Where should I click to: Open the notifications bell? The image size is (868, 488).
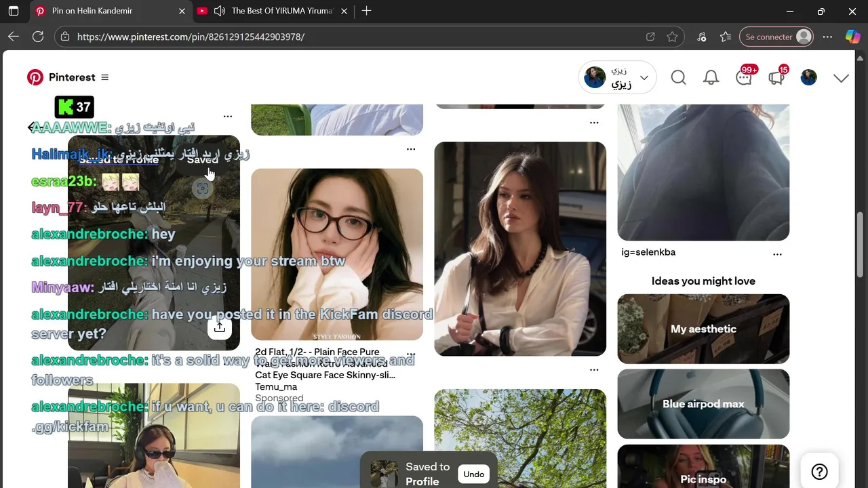coord(711,77)
